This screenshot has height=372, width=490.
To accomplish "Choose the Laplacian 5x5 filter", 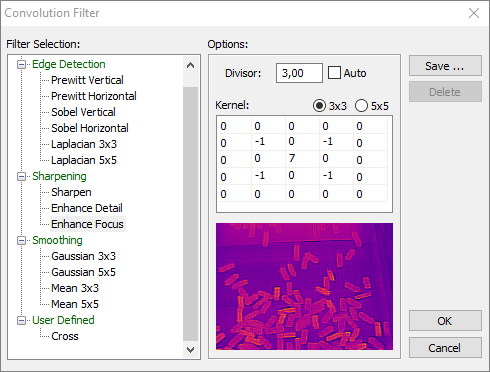I will coord(84,160).
